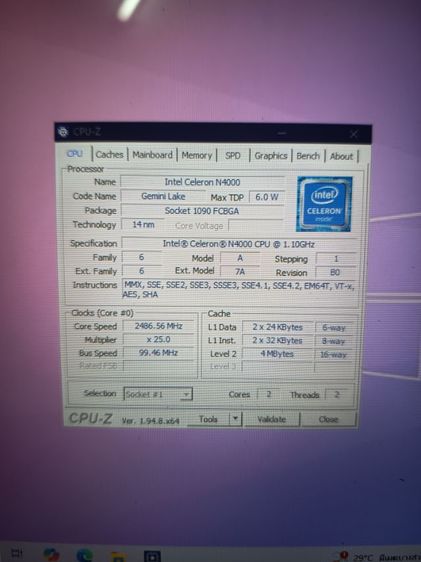Click the Max TDP value 6.0 W

(x=267, y=197)
